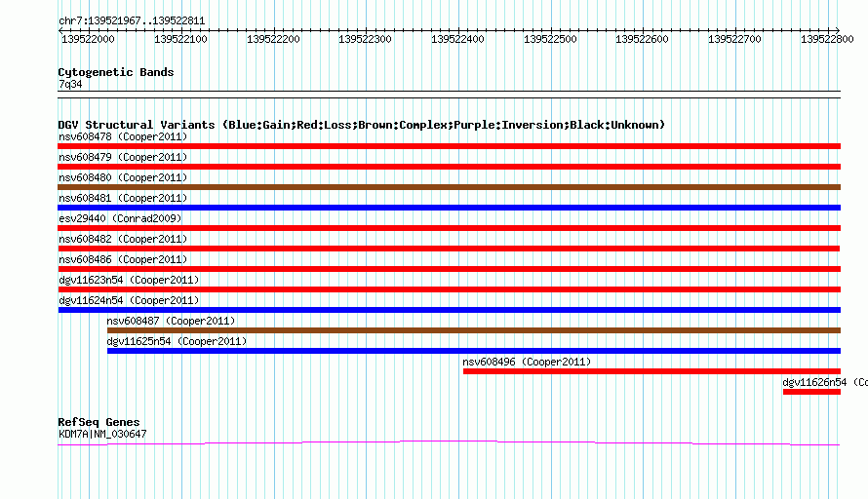Image resolution: width=868 pixels, height=499 pixels.
Task: Click the KDM7A|NM_030647 gene label
Action: pos(103,435)
